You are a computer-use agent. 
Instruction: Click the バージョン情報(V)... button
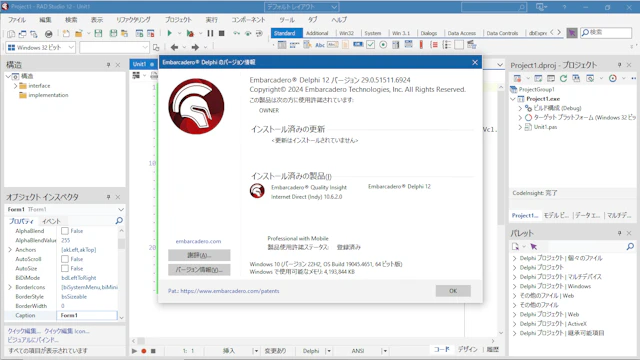(x=199, y=270)
